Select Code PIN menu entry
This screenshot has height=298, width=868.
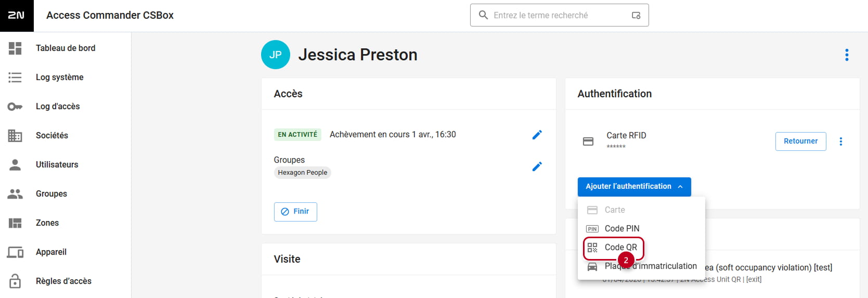click(x=641, y=229)
